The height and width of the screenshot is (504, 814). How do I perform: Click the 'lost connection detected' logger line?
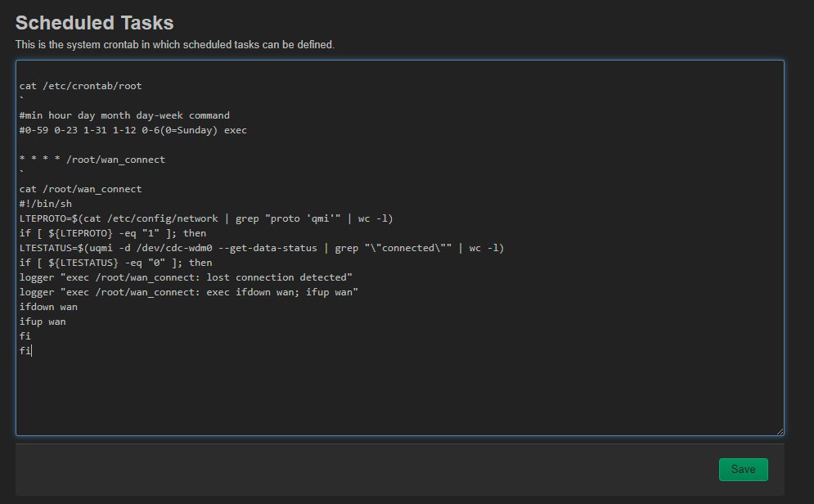click(186, 277)
